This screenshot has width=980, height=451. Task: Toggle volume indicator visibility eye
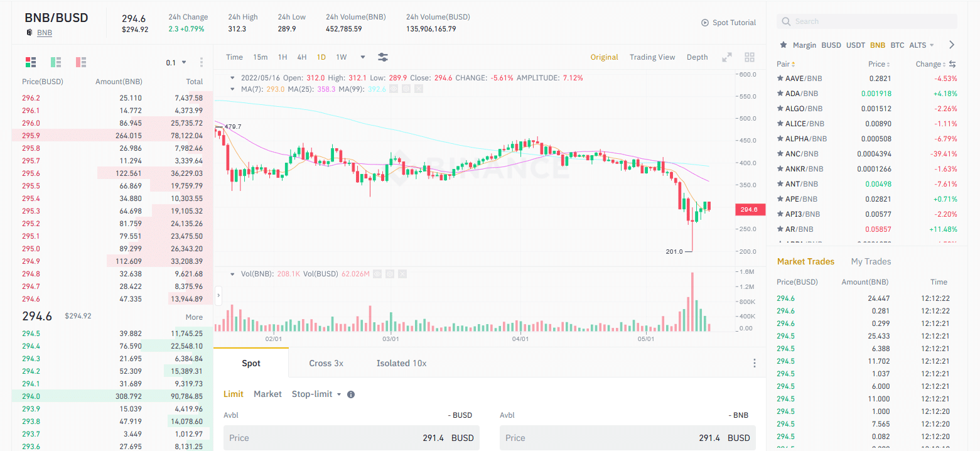pyautogui.click(x=377, y=274)
